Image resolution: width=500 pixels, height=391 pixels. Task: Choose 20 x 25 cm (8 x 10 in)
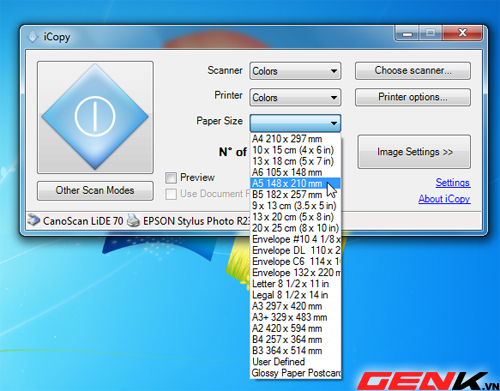coord(295,228)
